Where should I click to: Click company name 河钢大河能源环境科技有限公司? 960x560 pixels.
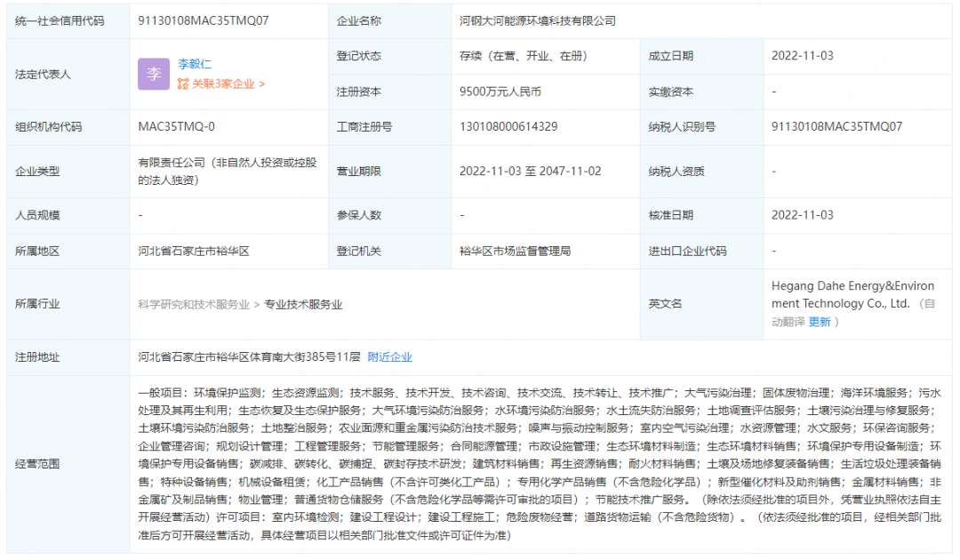tap(538, 20)
